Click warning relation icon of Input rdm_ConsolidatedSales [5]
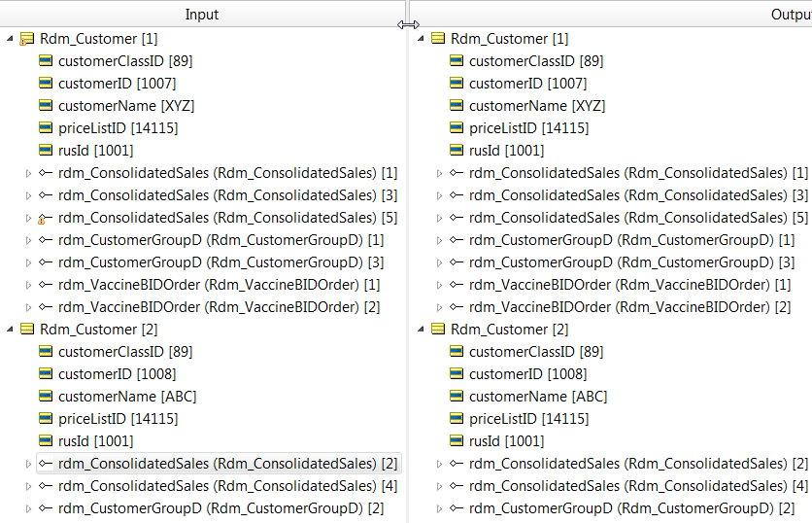 pyautogui.click(x=45, y=218)
